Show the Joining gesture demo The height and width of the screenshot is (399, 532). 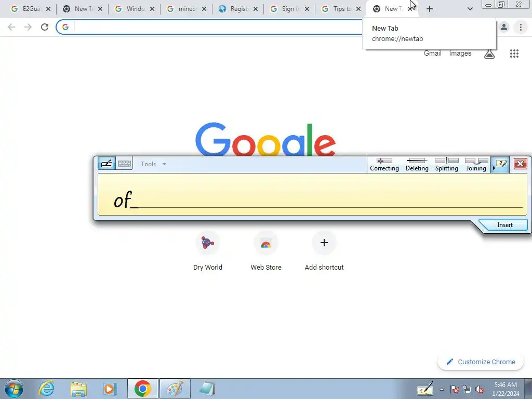(476, 165)
